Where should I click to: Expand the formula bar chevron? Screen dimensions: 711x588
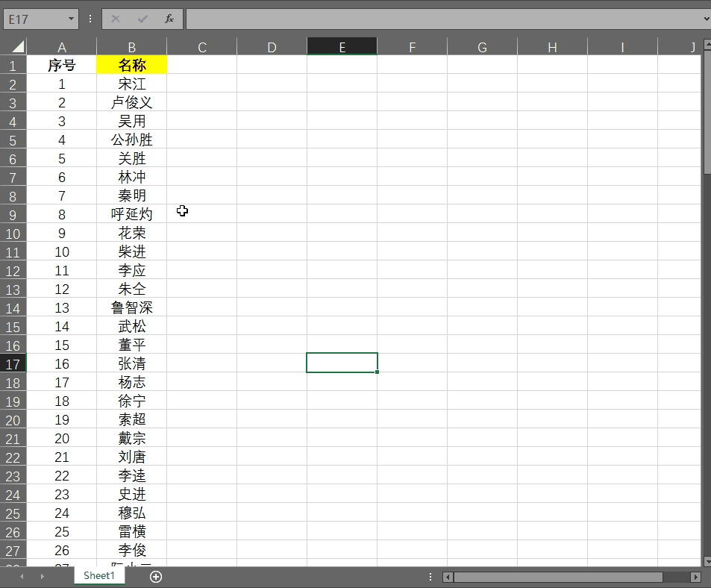[x=707, y=19]
